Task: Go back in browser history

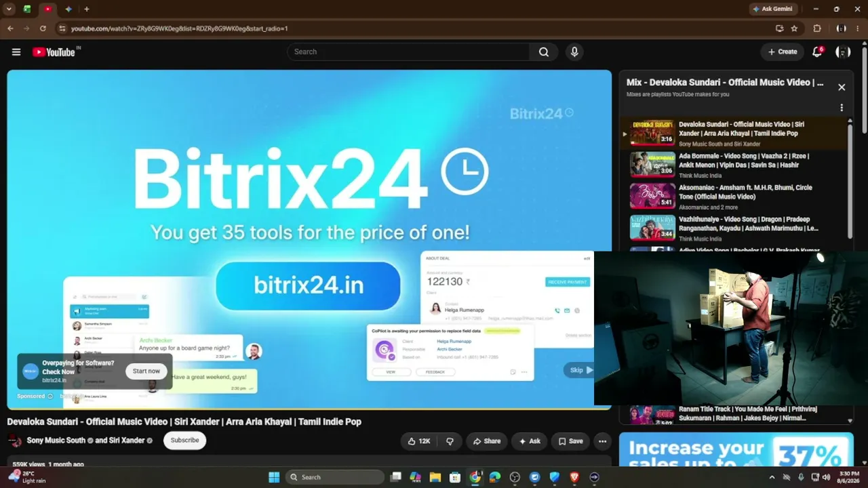Action: coord(10,28)
